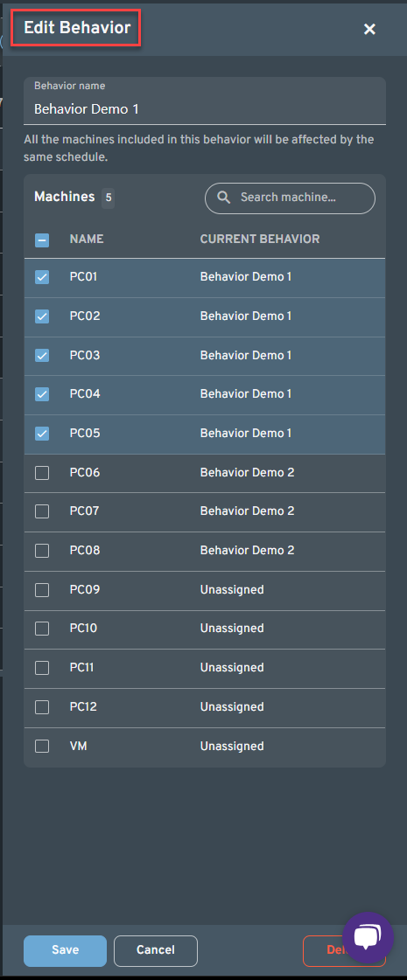Screen dimensions: 407x980
Task: Click the magnifier icon in machine search
Action: coord(223,198)
